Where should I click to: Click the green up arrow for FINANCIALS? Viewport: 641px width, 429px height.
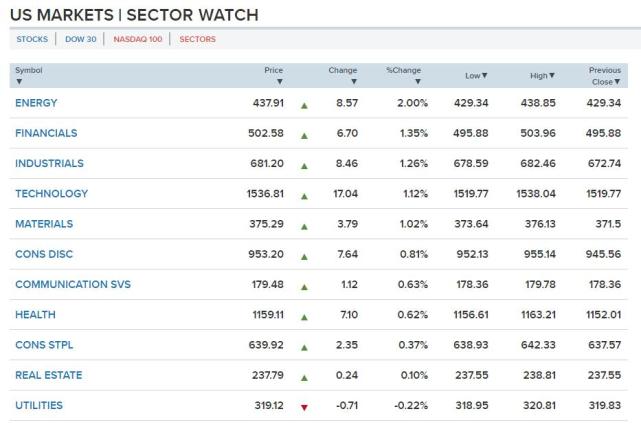click(x=304, y=134)
